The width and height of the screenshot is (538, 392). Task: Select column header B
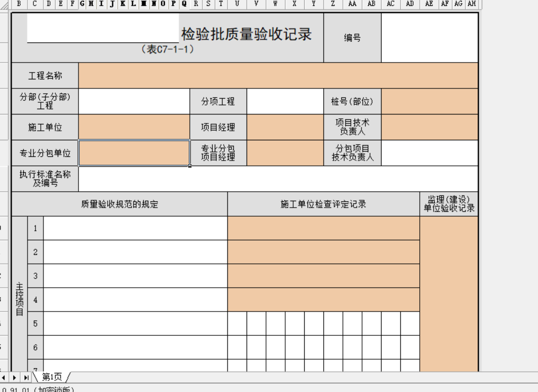[19, 4]
